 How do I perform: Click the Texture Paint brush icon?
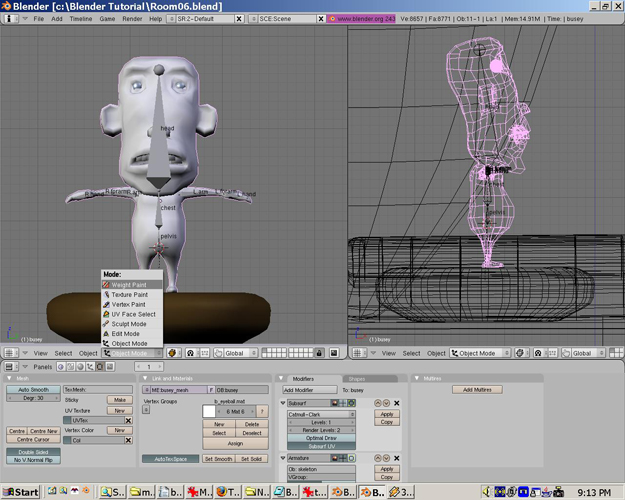(106, 295)
